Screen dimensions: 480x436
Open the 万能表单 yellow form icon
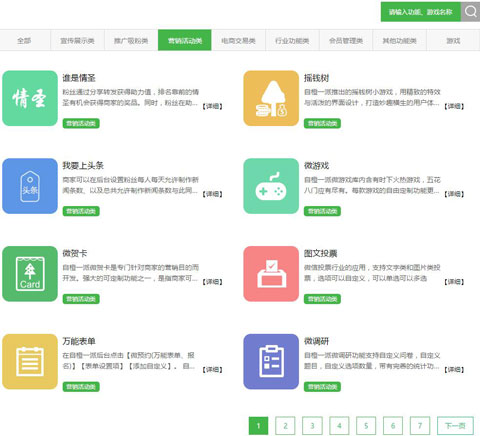30,362
